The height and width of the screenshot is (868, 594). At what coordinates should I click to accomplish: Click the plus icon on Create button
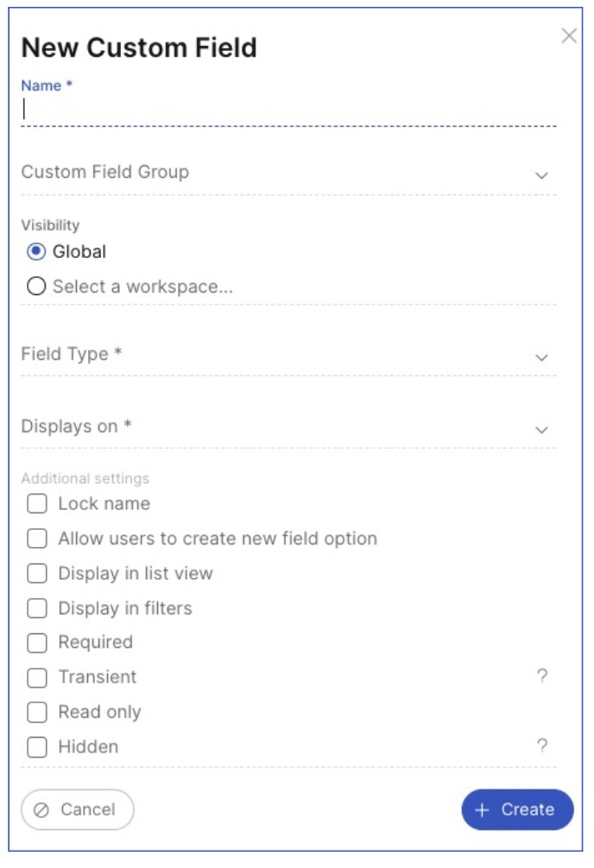click(483, 809)
